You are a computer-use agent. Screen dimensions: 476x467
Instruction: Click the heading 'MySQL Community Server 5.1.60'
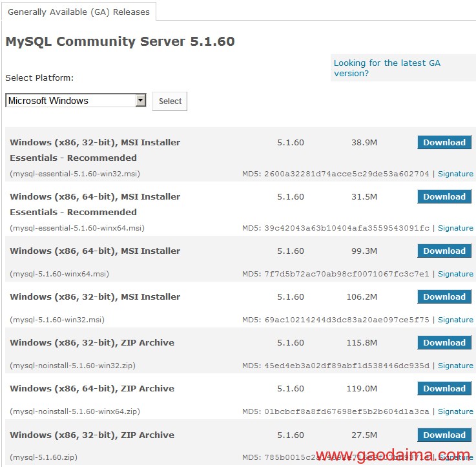120,41
